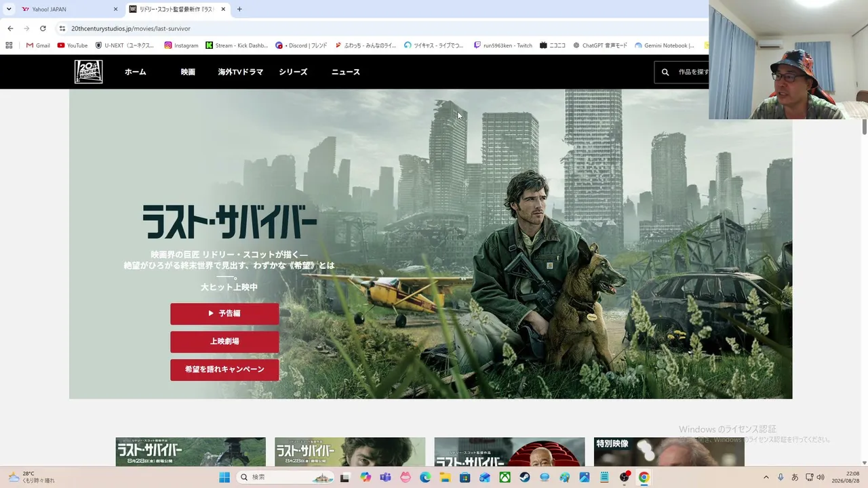Open site information icon beside the URL
This screenshot has height=488, width=868.
pyautogui.click(x=62, y=28)
